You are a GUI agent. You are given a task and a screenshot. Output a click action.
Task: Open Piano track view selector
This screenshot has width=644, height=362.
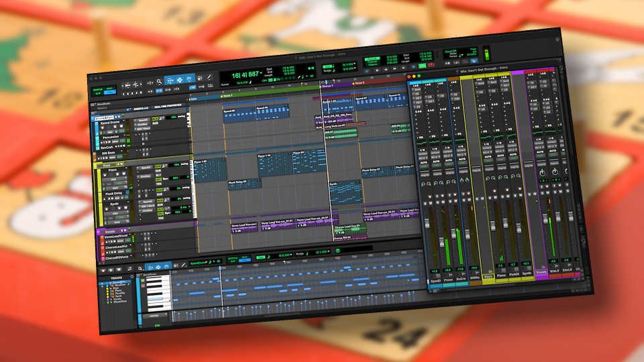(113, 180)
